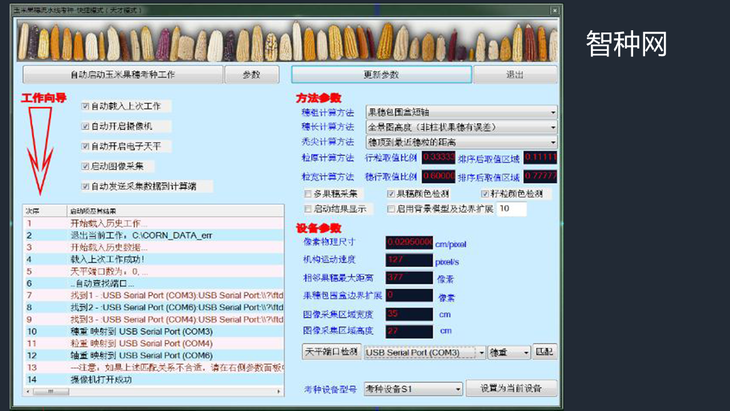Click the 天平端口检测 button
Screen dimensions: 730x411
pos(330,353)
